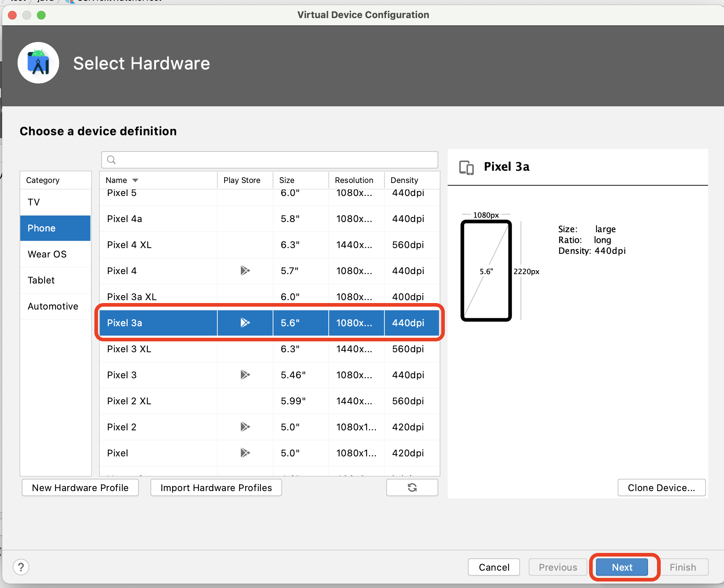Choose the Automotive category

(53, 306)
